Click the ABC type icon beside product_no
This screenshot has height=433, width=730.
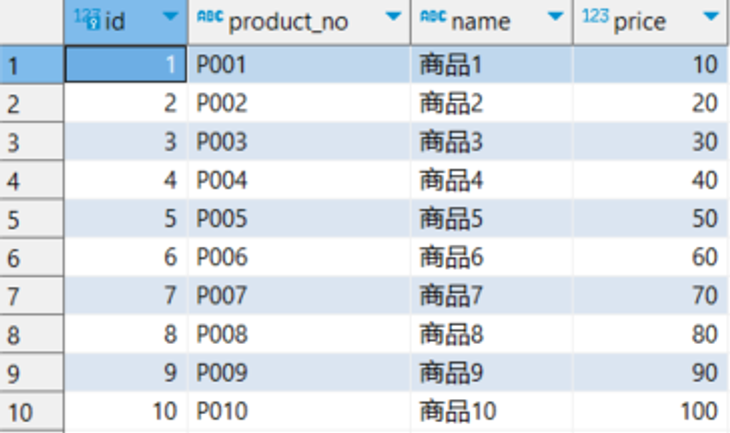pos(210,17)
